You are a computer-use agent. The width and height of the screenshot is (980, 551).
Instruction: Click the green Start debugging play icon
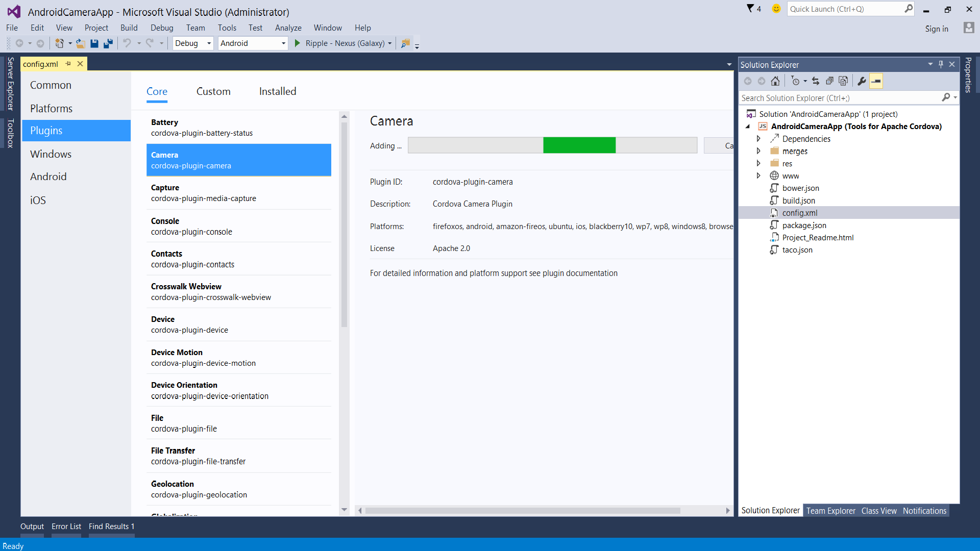point(298,43)
